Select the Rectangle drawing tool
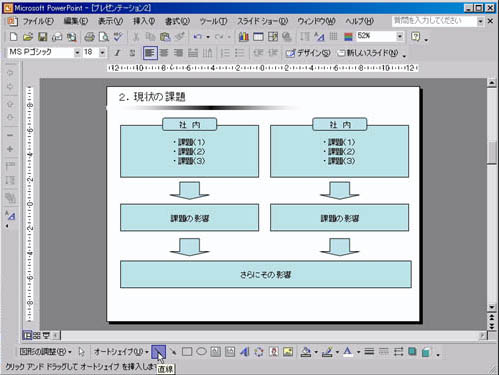Viewport: 499px width, 375px height. pyautogui.click(x=187, y=352)
